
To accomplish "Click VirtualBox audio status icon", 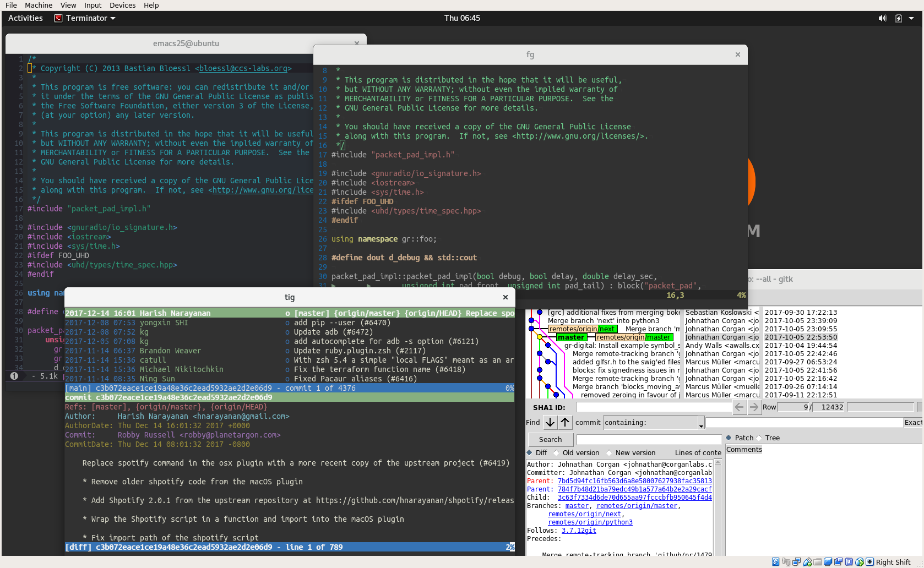I will (786, 562).
